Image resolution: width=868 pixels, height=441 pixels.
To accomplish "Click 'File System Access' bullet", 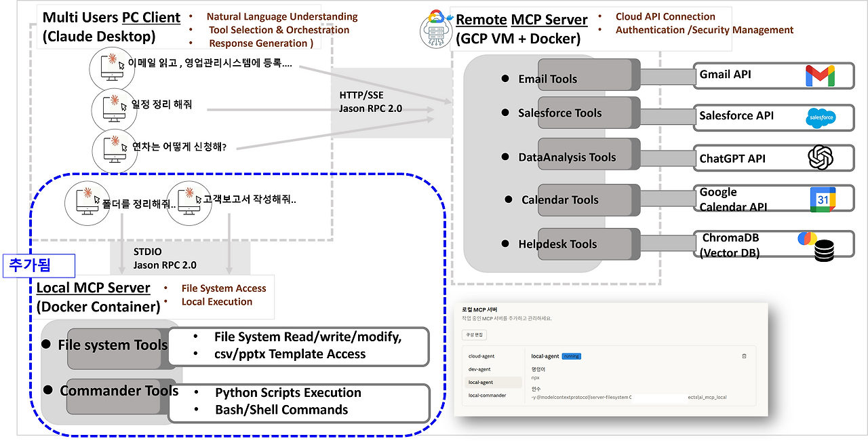I will point(224,288).
